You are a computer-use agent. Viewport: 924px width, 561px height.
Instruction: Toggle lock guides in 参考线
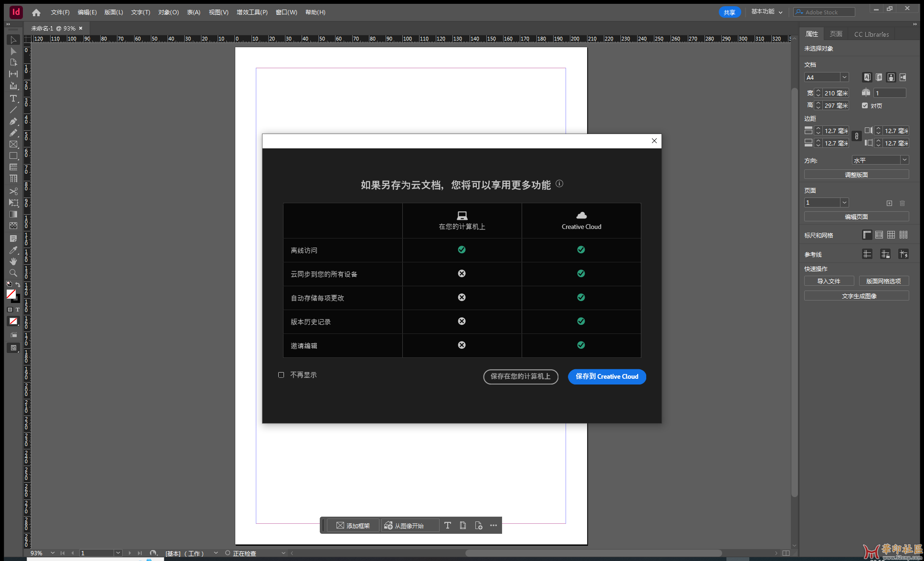pyautogui.click(x=885, y=254)
